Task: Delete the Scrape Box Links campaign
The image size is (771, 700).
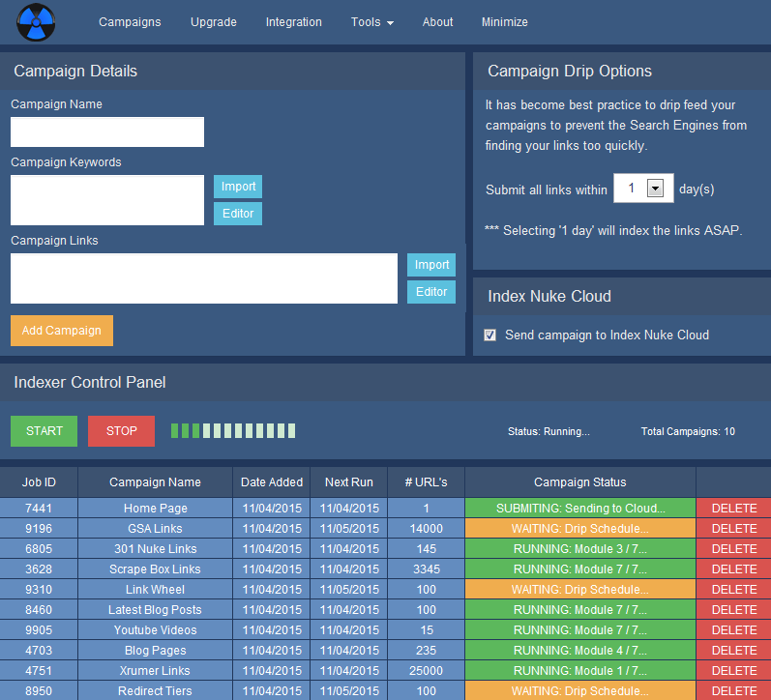Action: 733,569
